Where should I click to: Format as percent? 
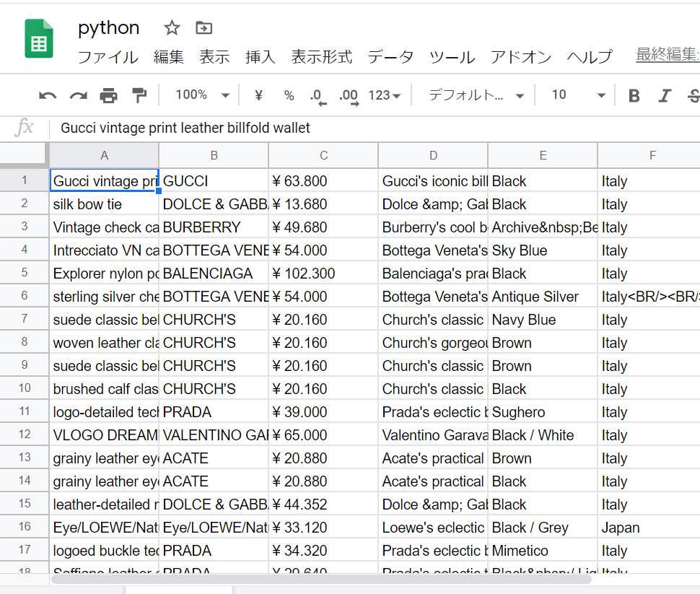point(289,95)
